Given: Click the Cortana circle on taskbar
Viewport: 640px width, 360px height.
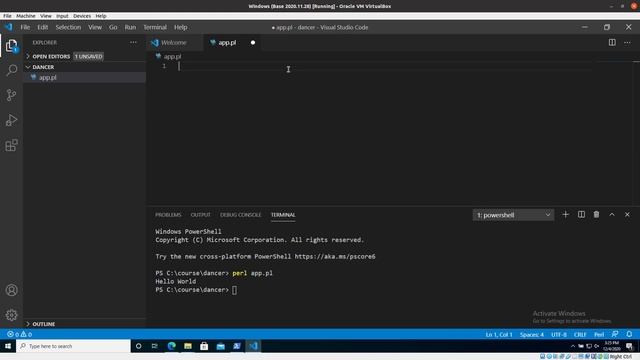Looking at the screenshot, I should (x=138, y=346).
